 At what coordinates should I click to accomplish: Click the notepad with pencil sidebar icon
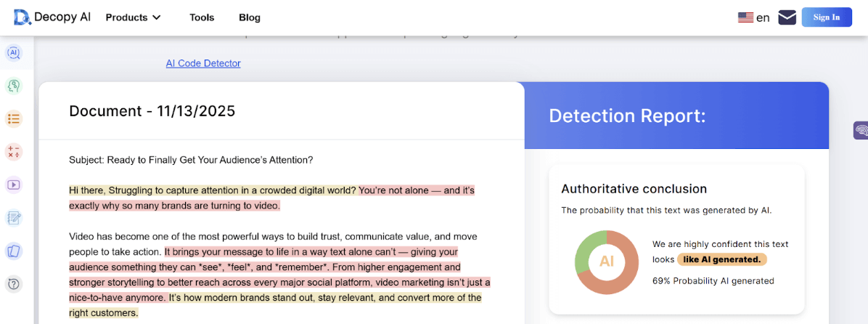(x=14, y=218)
